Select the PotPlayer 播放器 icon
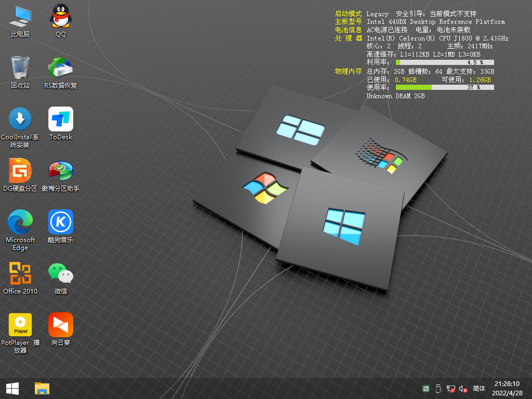 (x=20, y=333)
